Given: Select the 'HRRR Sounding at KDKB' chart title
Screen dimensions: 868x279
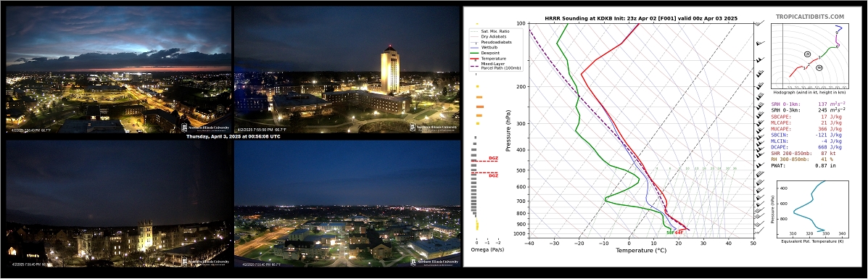Looking at the screenshot, I should pos(641,18).
